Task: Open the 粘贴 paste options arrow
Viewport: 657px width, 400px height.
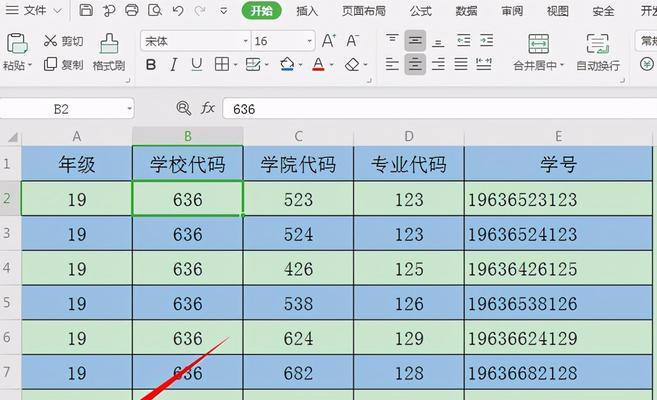Action: point(30,65)
